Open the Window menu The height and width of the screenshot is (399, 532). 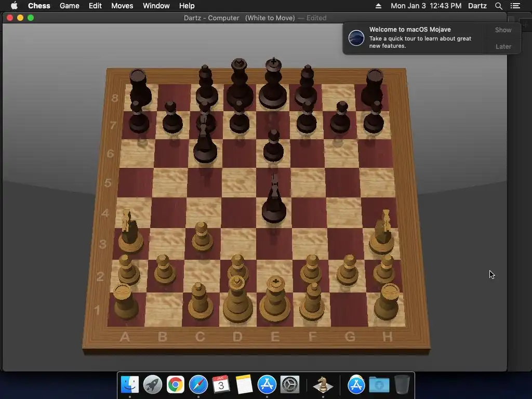tap(156, 6)
